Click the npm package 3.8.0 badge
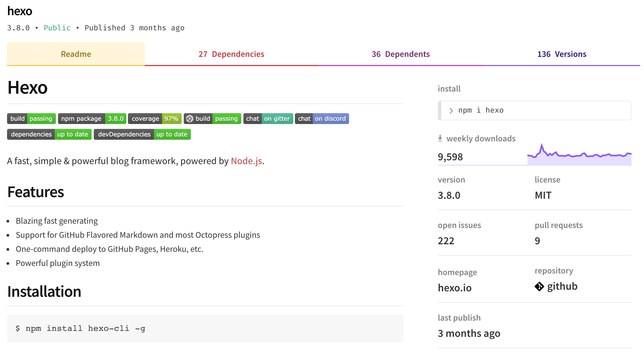 pos(92,119)
